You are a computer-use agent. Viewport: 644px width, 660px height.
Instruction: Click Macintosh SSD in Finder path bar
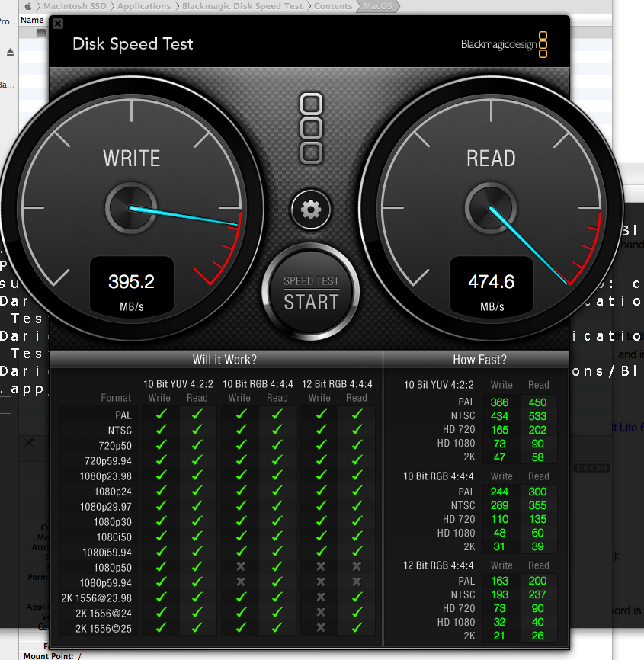tap(75, 6)
